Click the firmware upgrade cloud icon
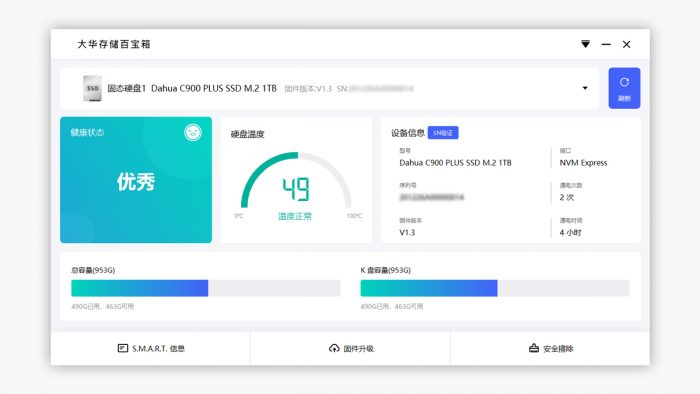 334,348
